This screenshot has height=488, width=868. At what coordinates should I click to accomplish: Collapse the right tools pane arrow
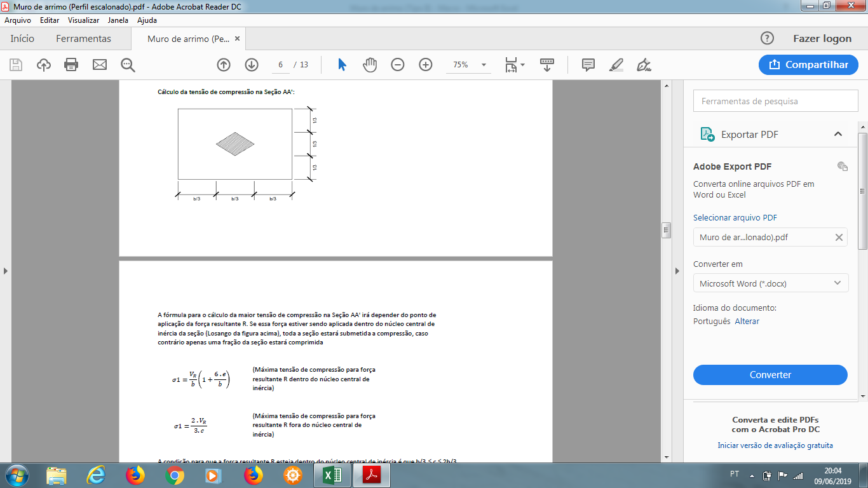[678, 271]
